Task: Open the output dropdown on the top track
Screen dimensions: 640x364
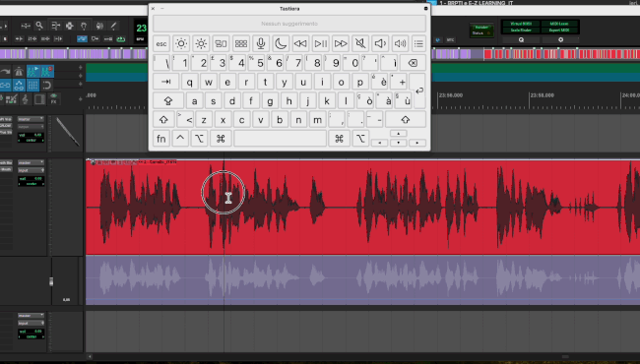Action: pyautogui.click(x=31, y=127)
